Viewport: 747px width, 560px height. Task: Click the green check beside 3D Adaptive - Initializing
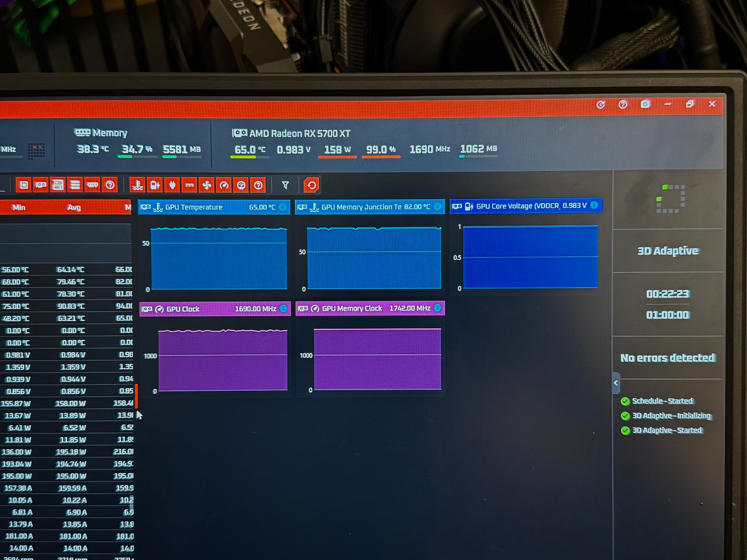(625, 416)
